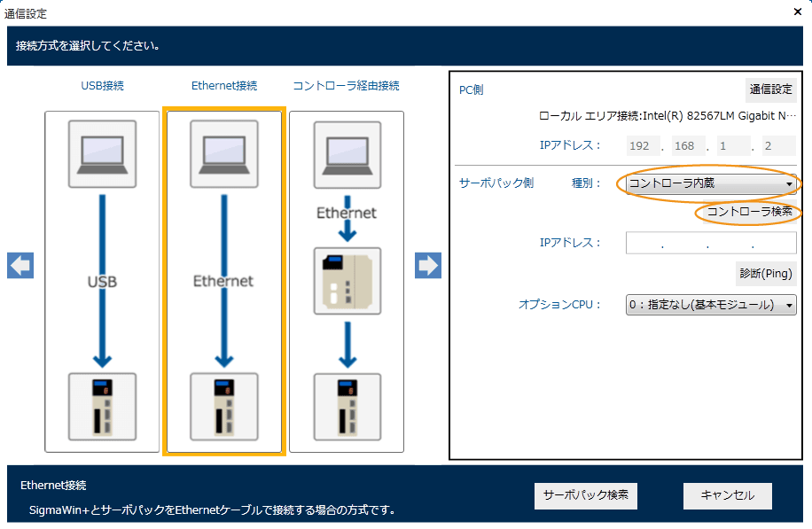Select the servopack icon in USB接続 panel
The image size is (812, 529).
coord(102,406)
